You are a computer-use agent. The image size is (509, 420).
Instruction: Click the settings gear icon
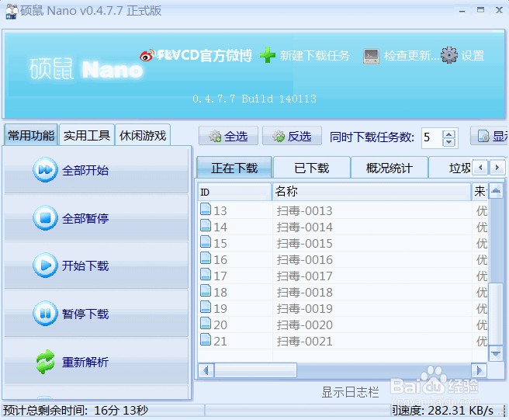point(449,55)
